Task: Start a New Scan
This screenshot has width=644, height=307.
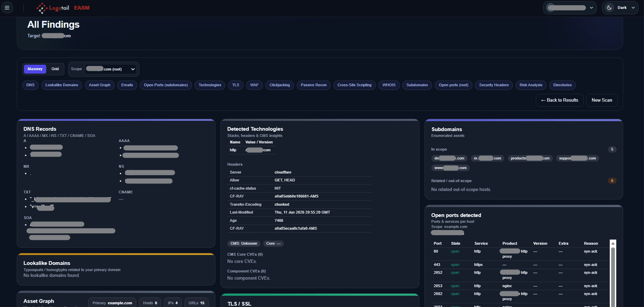Action: click(602, 100)
